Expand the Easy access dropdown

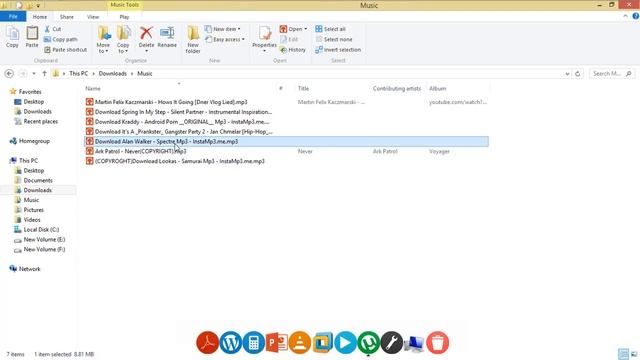coord(225,39)
